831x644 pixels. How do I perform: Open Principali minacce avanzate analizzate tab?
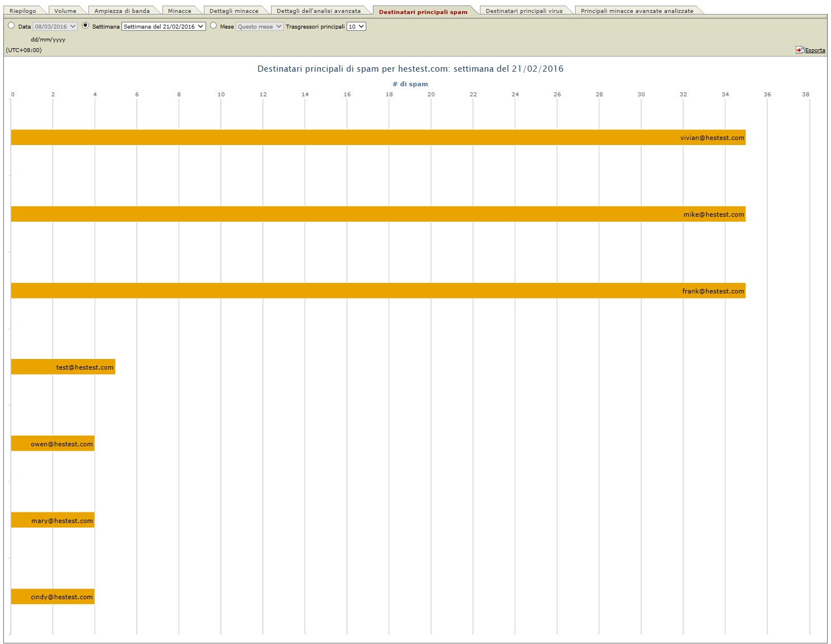(637, 11)
